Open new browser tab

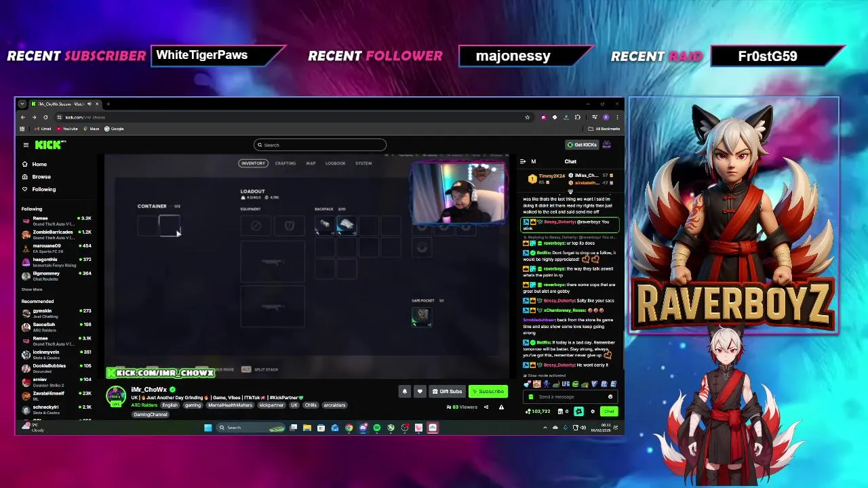pos(108,104)
